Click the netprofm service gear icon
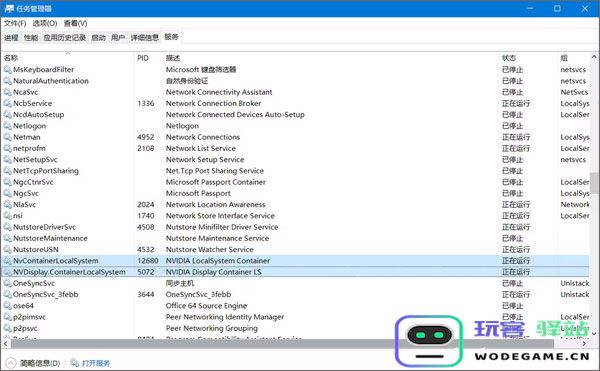The image size is (600, 371). point(7,148)
